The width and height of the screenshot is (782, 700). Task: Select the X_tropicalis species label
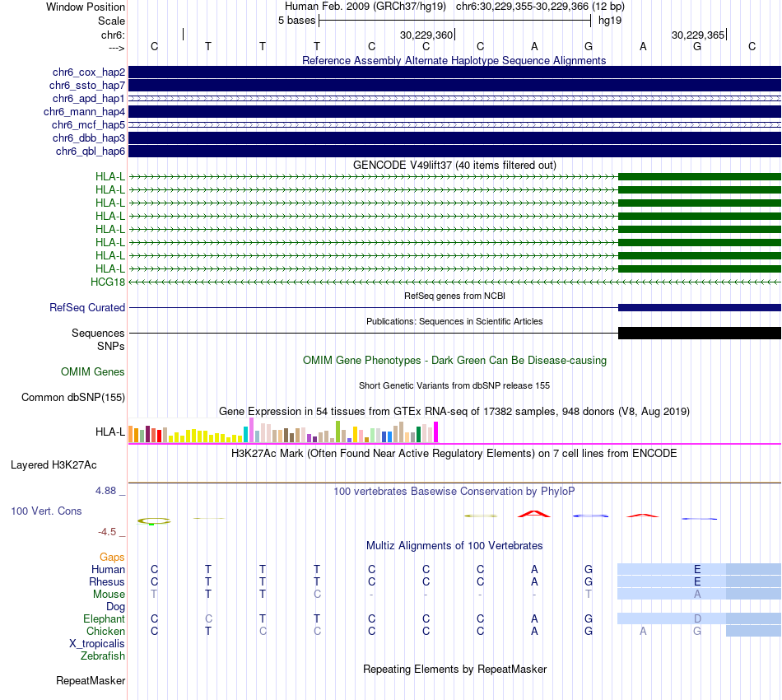pyautogui.click(x=97, y=644)
